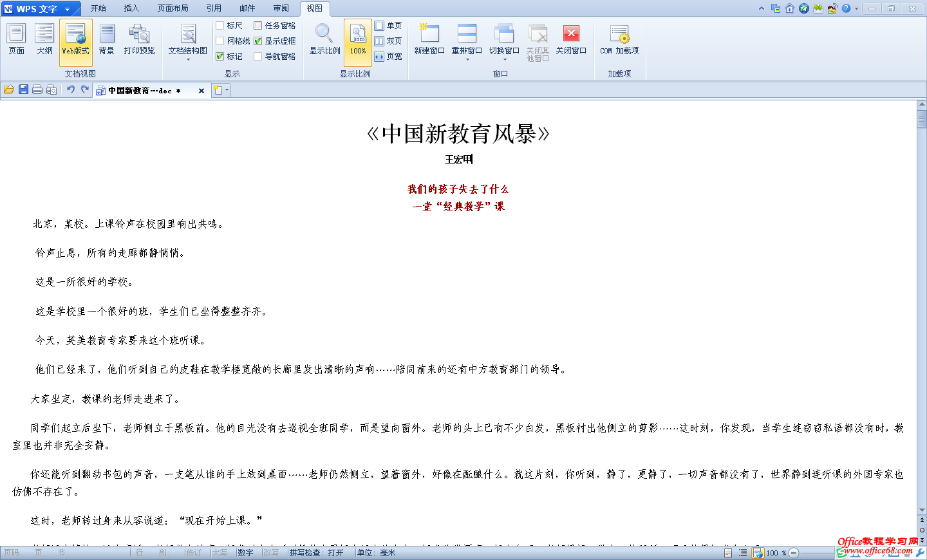Click the unit (单位: 毫米) status bar item
Image resolution: width=927 pixels, height=560 pixels.
tap(377, 553)
